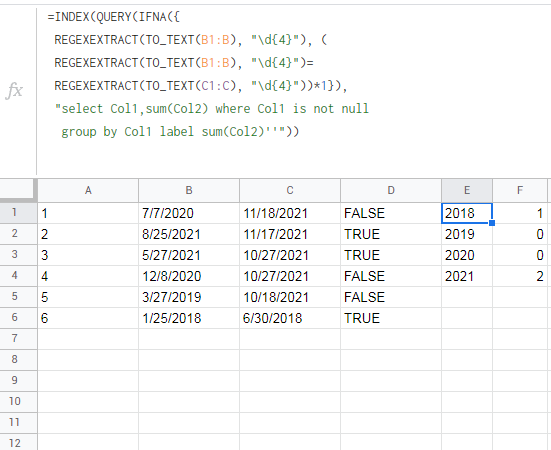Viewport: 551px width, 450px height.
Task: Click cell D1 showing FALSE
Action: [391, 213]
